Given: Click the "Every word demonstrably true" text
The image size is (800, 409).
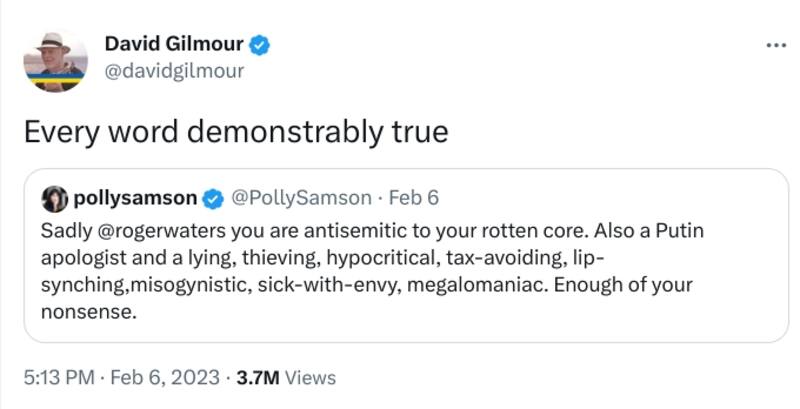Looking at the screenshot, I should (236, 132).
